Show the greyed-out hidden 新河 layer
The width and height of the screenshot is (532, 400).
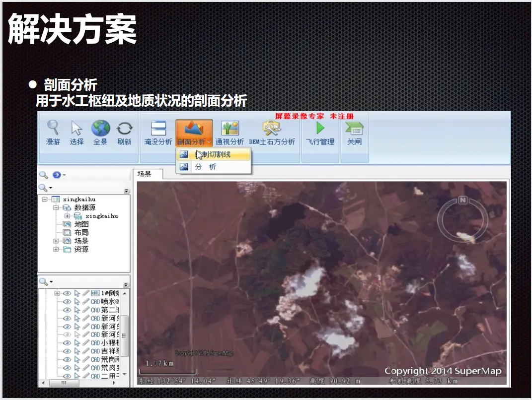[x=67, y=334]
